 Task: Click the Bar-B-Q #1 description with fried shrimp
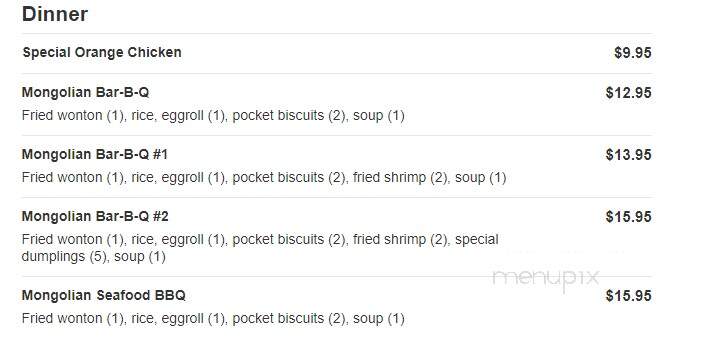(264, 177)
